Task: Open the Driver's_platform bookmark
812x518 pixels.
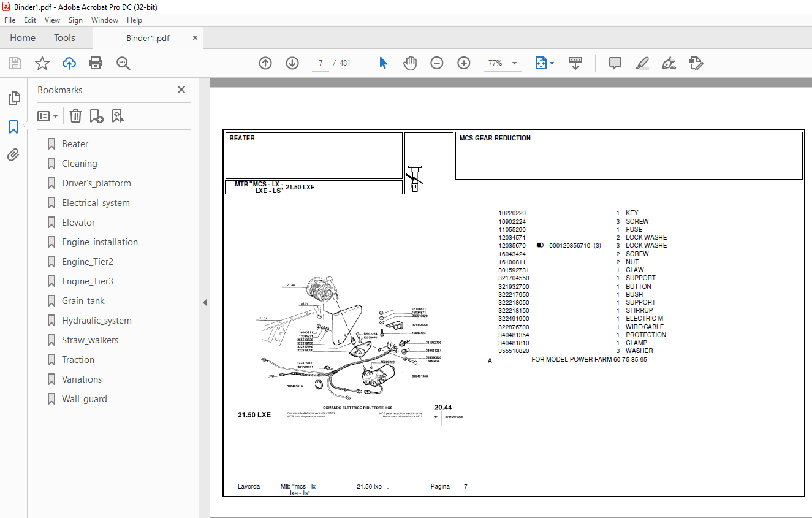Action: pos(96,183)
